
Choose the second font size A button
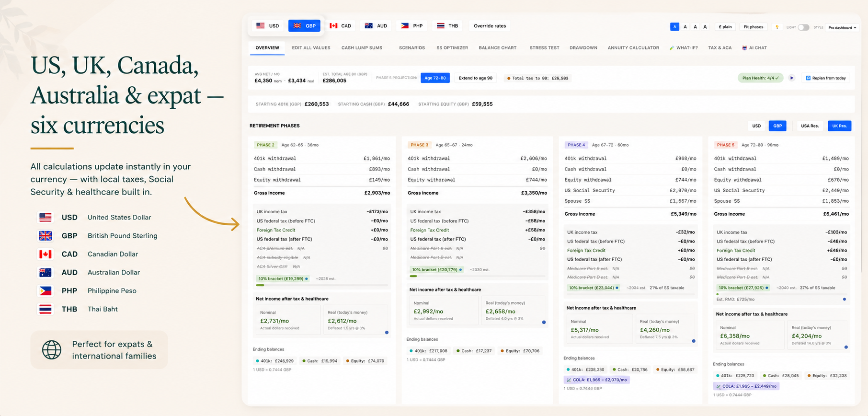click(x=685, y=27)
